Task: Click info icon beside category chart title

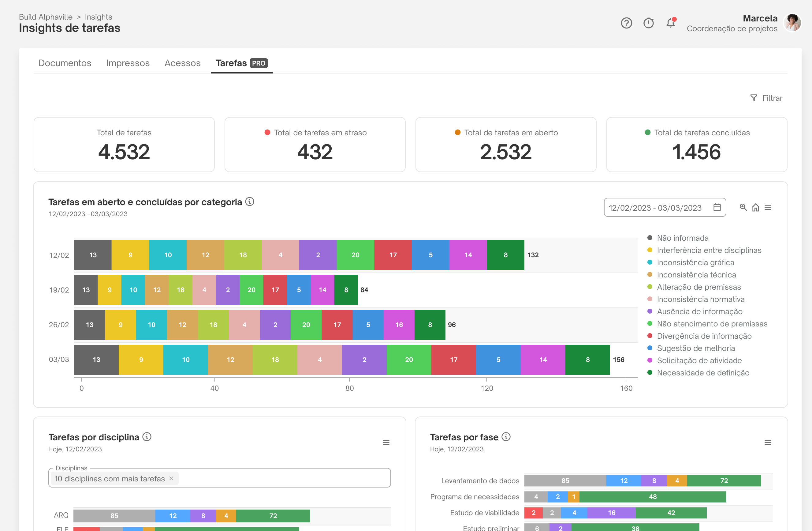Action: click(x=250, y=202)
